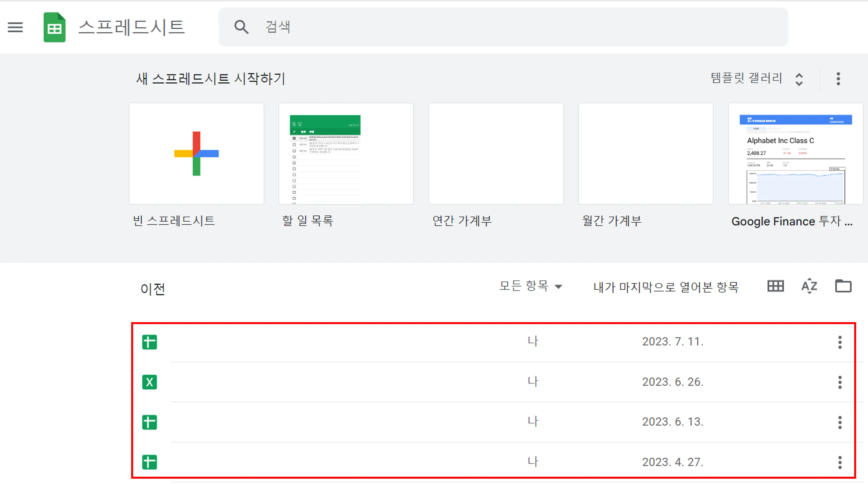868x484 pixels.
Task: Open the file picker folder icon
Action: pyautogui.click(x=843, y=286)
